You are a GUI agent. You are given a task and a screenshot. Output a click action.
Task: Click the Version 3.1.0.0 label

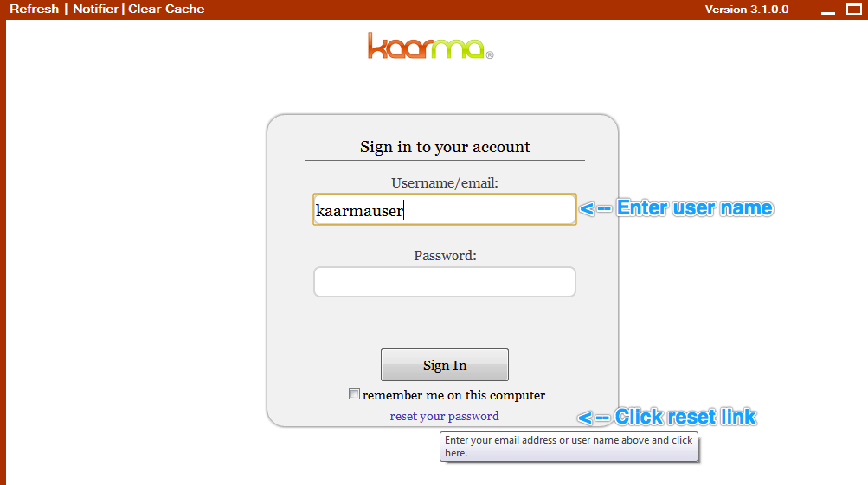point(746,10)
